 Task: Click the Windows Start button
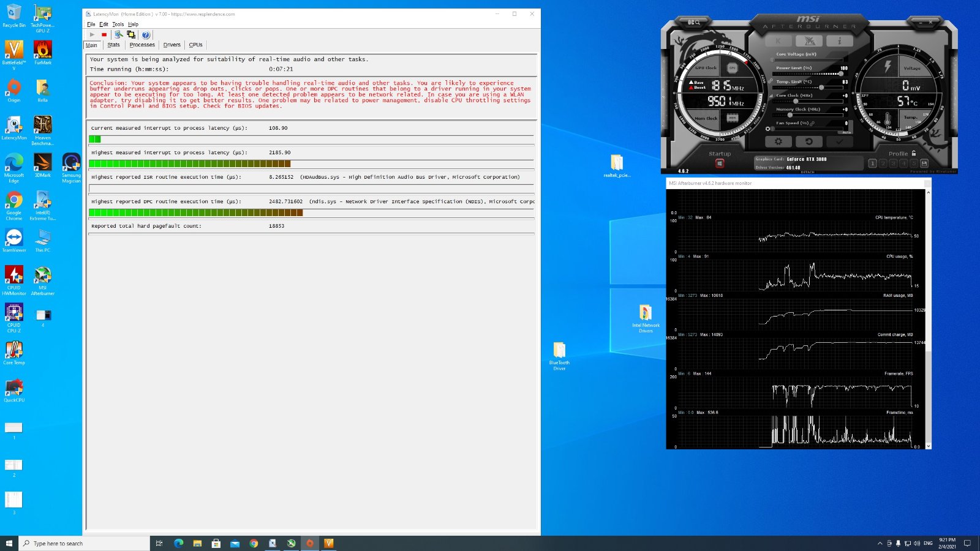coord(9,543)
